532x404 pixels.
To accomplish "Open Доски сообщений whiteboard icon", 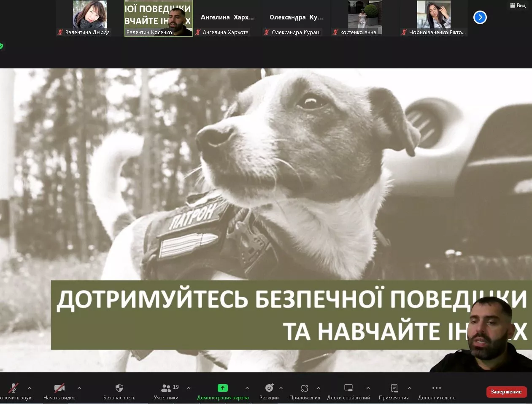I will (x=348, y=388).
